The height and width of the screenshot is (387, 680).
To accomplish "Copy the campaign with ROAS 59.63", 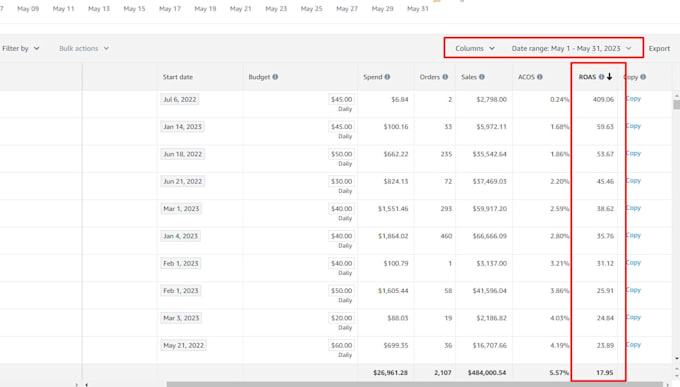I will pyautogui.click(x=634, y=126).
